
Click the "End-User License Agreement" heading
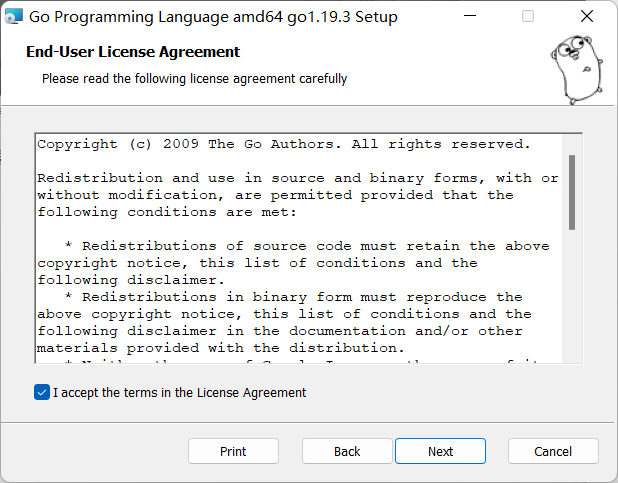pyautogui.click(x=133, y=52)
